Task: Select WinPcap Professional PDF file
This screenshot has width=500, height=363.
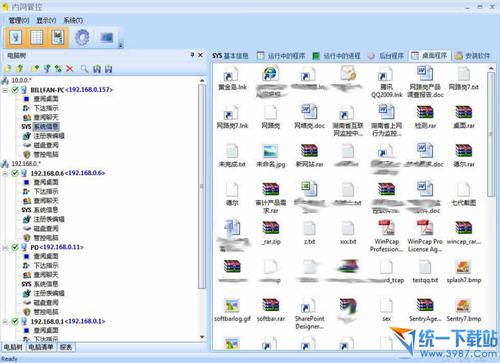Action: coord(387,237)
